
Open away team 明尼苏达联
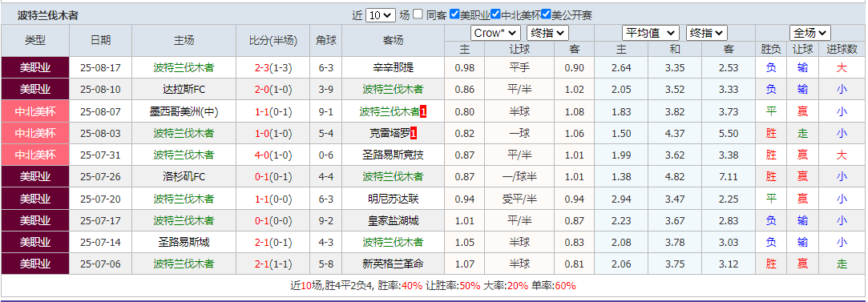393,199
